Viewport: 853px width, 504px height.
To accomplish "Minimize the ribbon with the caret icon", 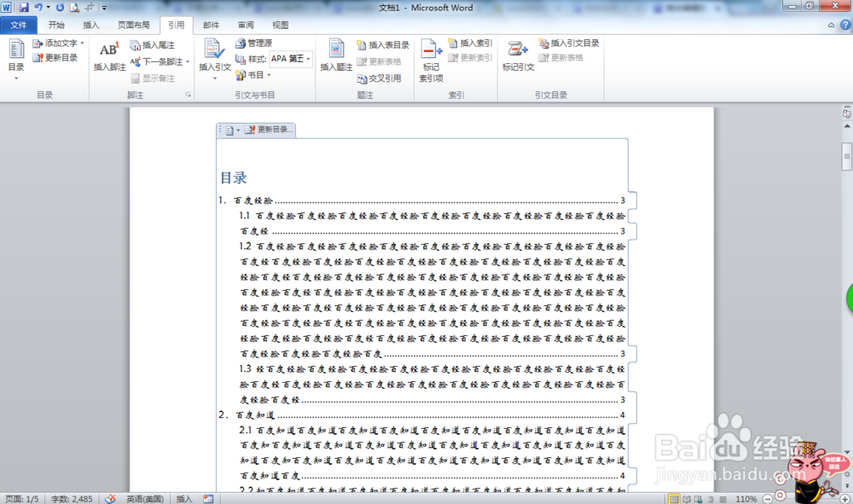I will [x=831, y=25].
